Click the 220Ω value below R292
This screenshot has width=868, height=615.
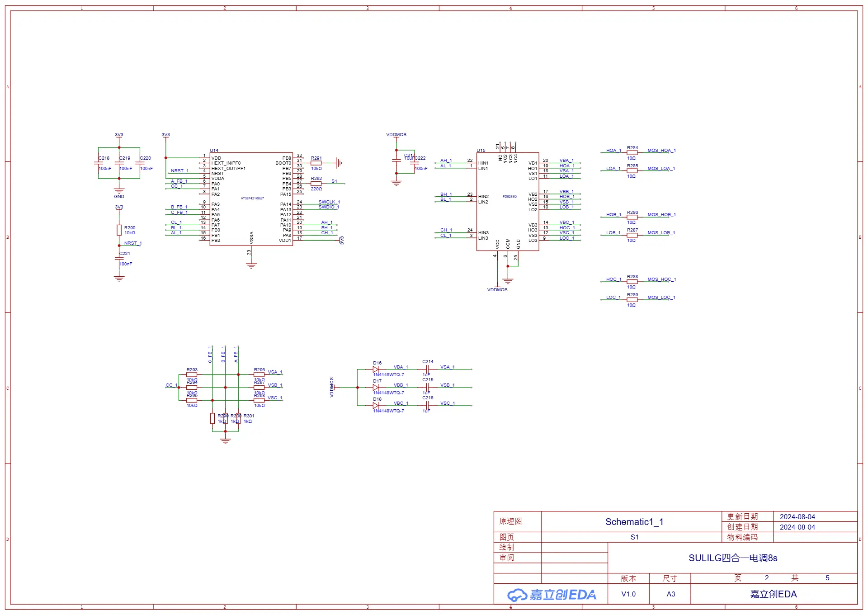pyautogui.click(x=316, y=189)
